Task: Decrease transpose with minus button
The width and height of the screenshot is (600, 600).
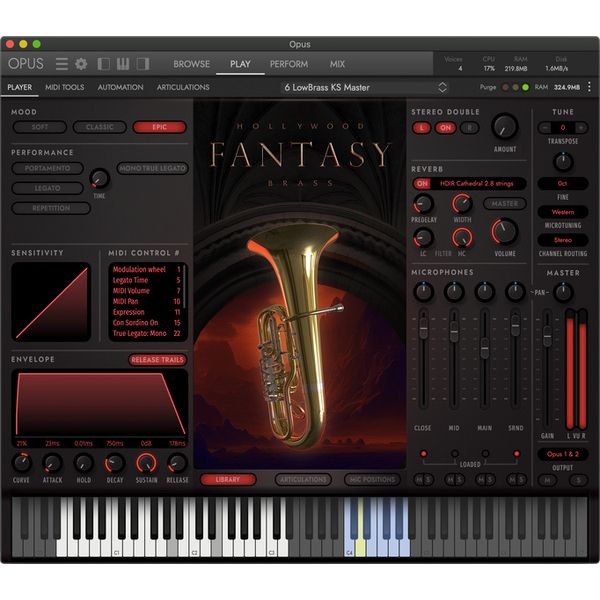Action: pyautogui.click(x=545, y=127)
